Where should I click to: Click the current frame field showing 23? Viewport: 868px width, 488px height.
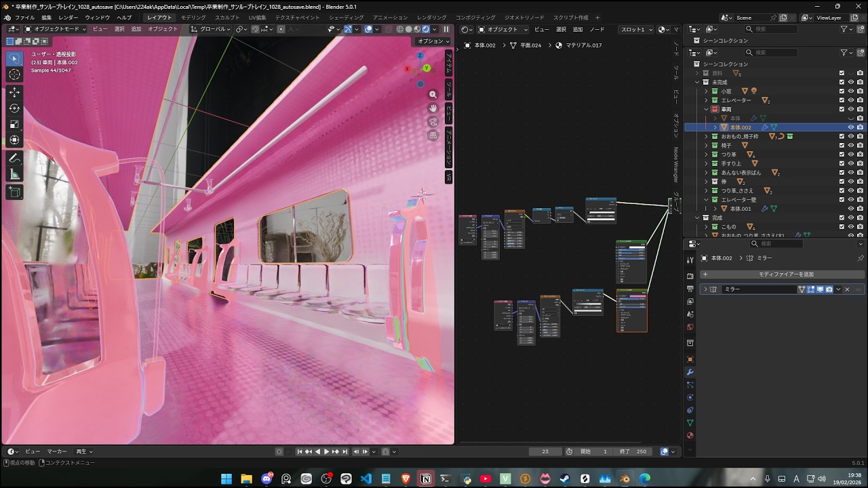[545, 451]
